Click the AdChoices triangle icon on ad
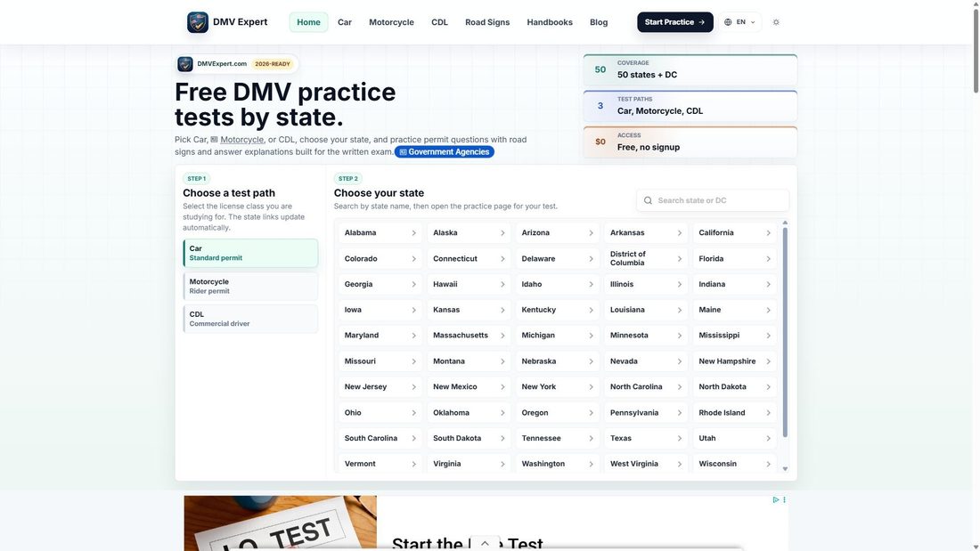The width and height of the screenshot is (980, 551). point(776,499)
